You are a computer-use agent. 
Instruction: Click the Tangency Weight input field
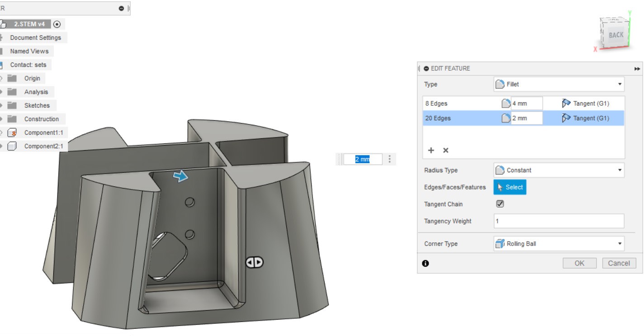559,221
